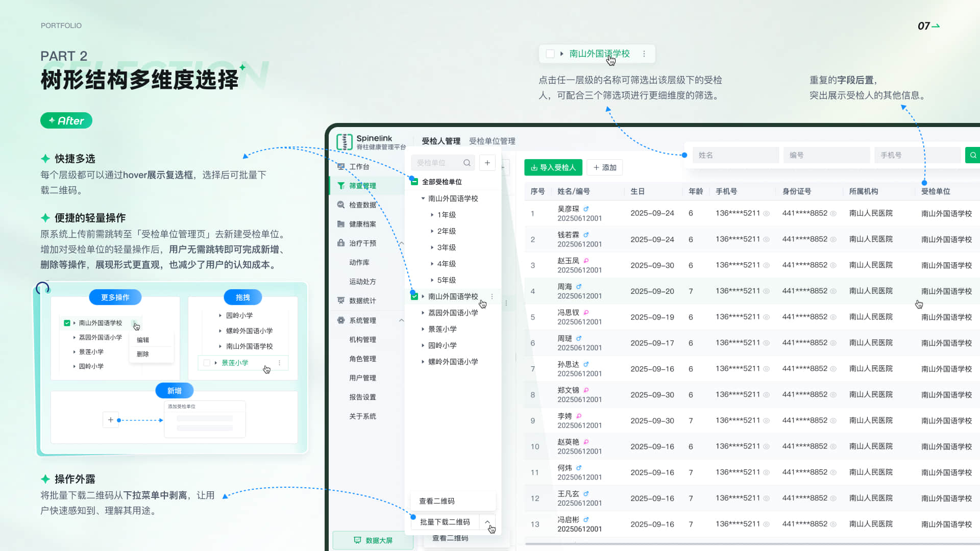Click the 检查数据 magnifier chart icon
Image resolution: width=980 pixels, height=551 pixels.
point(341,205)
